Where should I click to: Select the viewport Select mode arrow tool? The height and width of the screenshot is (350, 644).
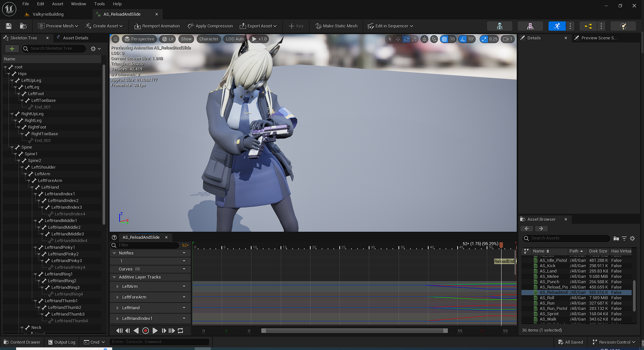point(390,39)
